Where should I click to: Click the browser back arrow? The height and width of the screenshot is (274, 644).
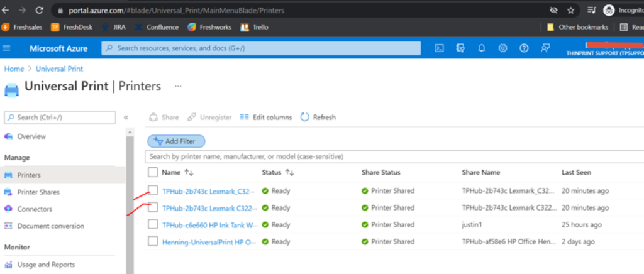[6, 10]
